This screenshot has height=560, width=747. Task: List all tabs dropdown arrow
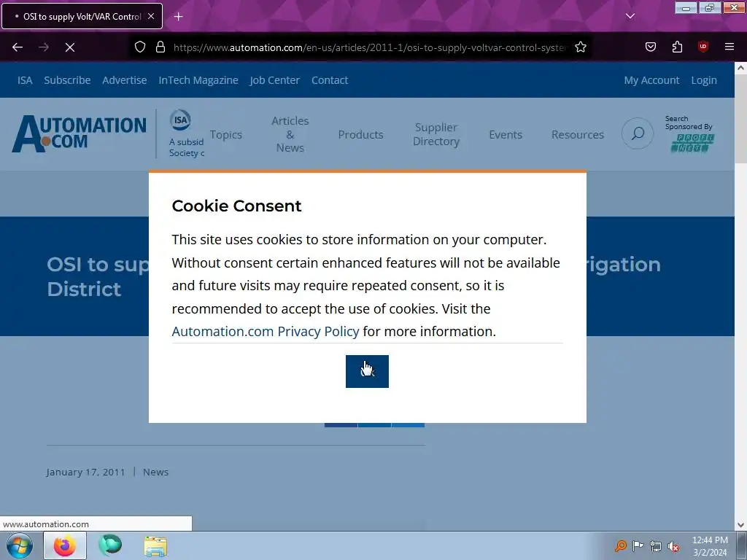[x=630, y=16]
